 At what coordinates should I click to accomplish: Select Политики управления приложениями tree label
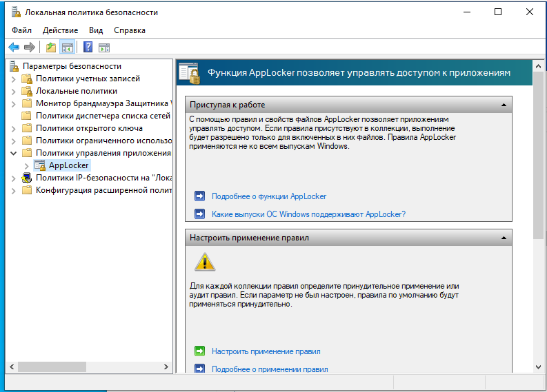[103, 153]
